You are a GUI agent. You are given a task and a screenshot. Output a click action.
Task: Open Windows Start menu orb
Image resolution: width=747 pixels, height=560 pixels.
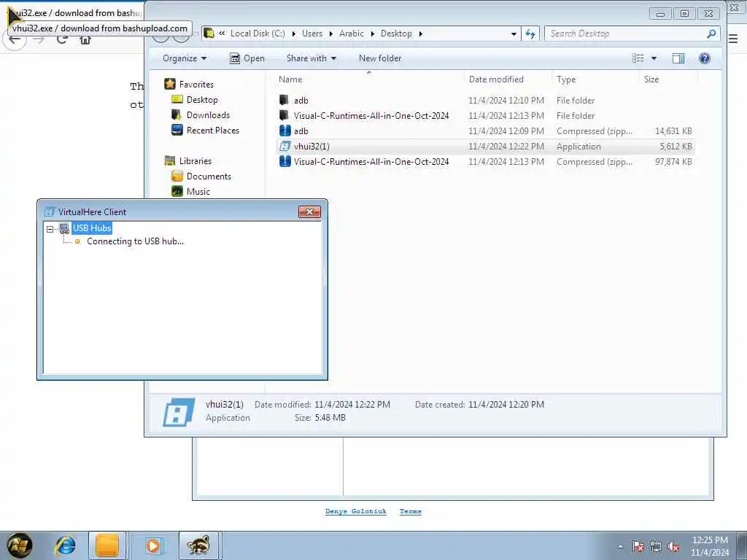click(19, 545)
